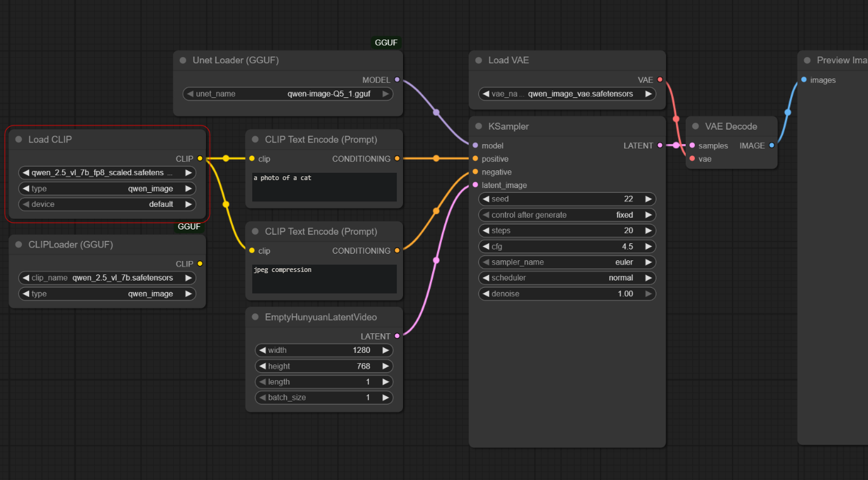This screenshot has height=480, width=868.
Task: Open the scheduler dropdown in KSampler
Action: point(567,278)
